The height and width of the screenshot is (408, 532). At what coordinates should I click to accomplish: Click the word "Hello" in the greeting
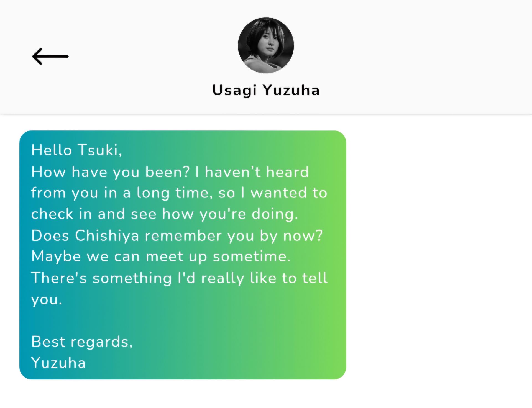coord(52,150)
